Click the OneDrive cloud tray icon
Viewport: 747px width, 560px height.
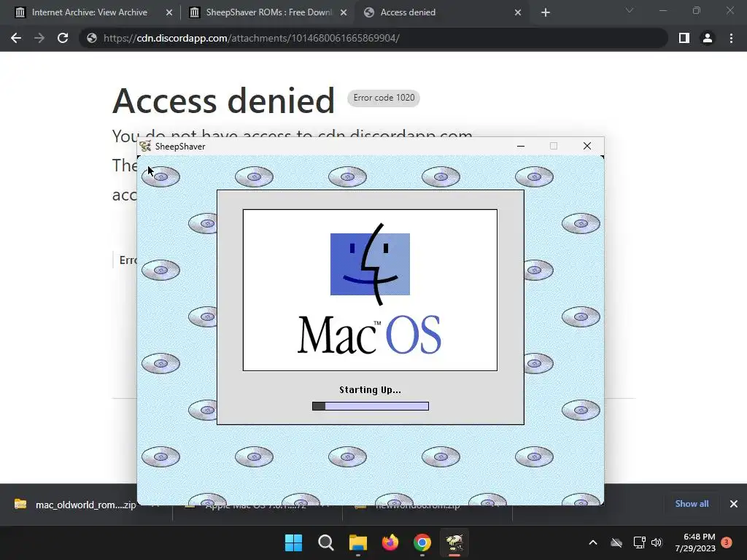[616, 542]
